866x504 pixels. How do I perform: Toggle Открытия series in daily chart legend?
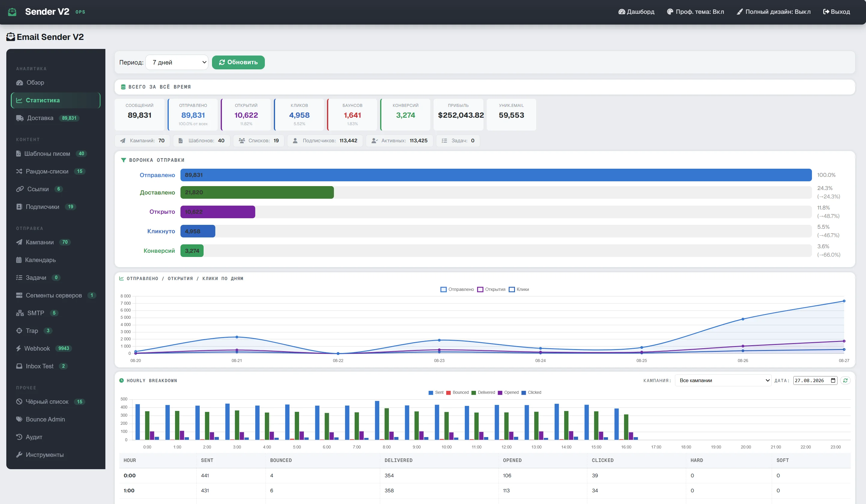[492, 290]
